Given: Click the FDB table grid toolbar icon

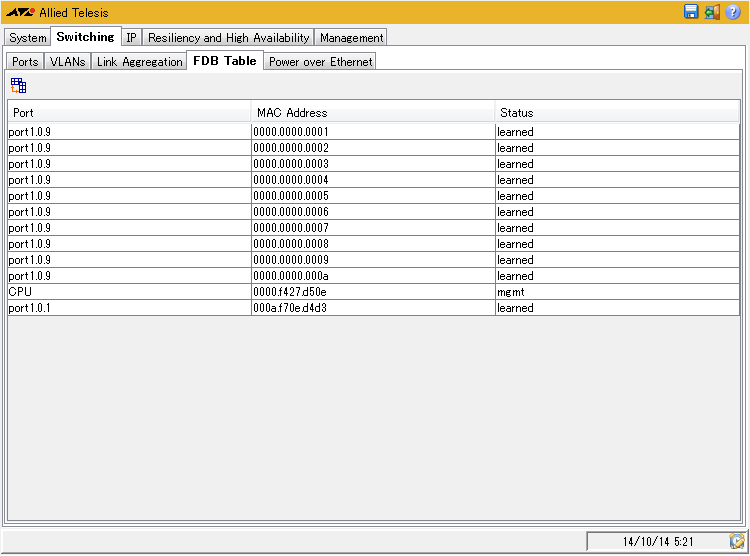Looking at the screenshot, I should pos(19,86).
